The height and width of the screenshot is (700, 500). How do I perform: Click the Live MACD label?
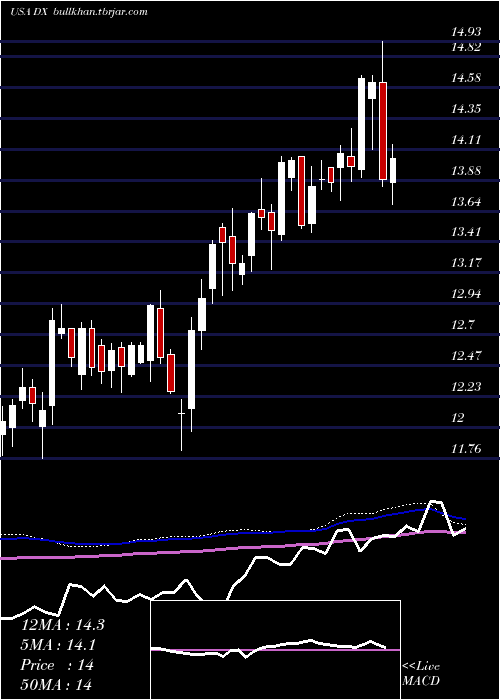[x=421, y=674]
